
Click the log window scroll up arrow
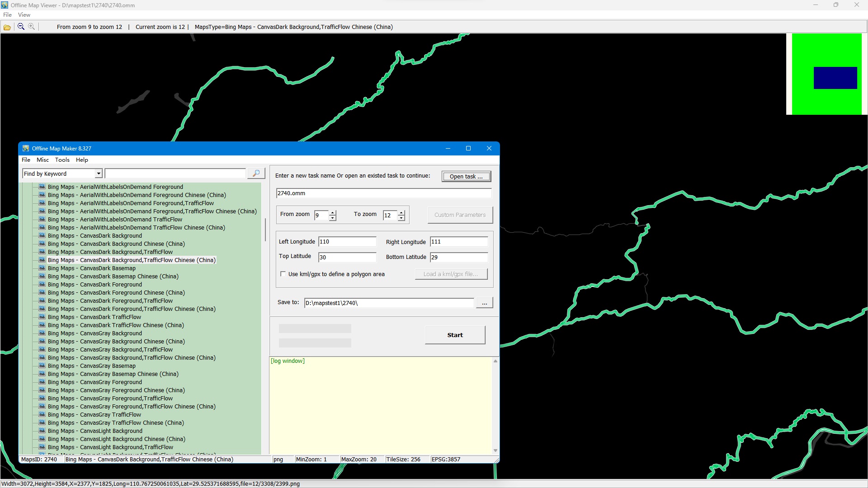495,361
